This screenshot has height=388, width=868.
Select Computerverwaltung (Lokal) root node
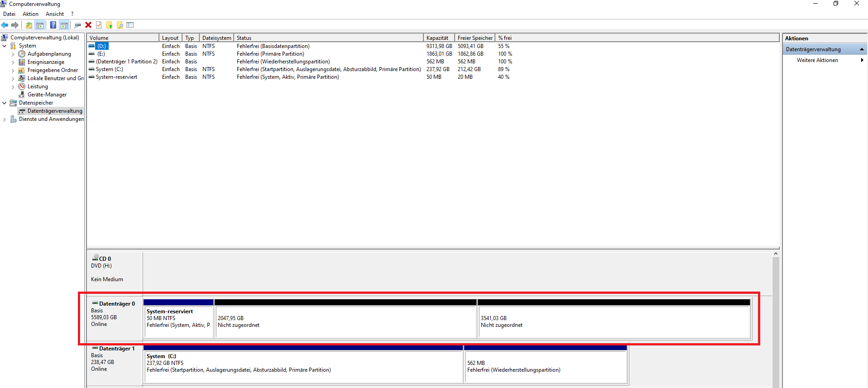(45, 38)
